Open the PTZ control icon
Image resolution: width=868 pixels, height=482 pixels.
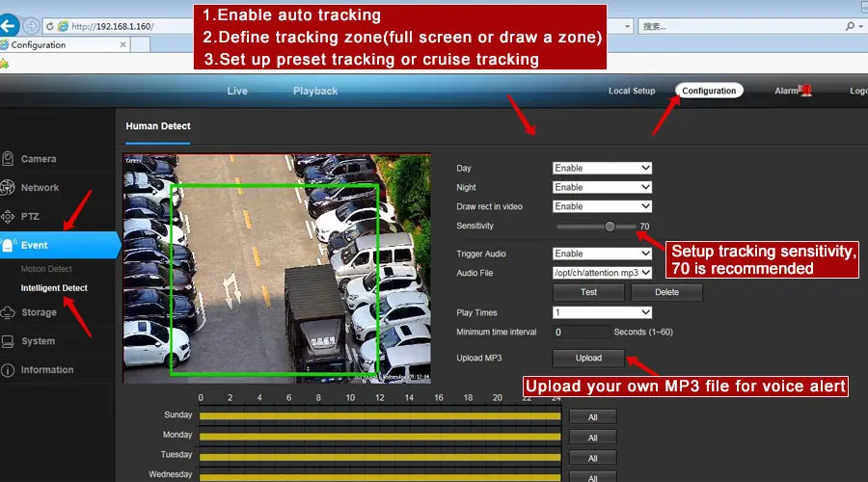[8, 216]
